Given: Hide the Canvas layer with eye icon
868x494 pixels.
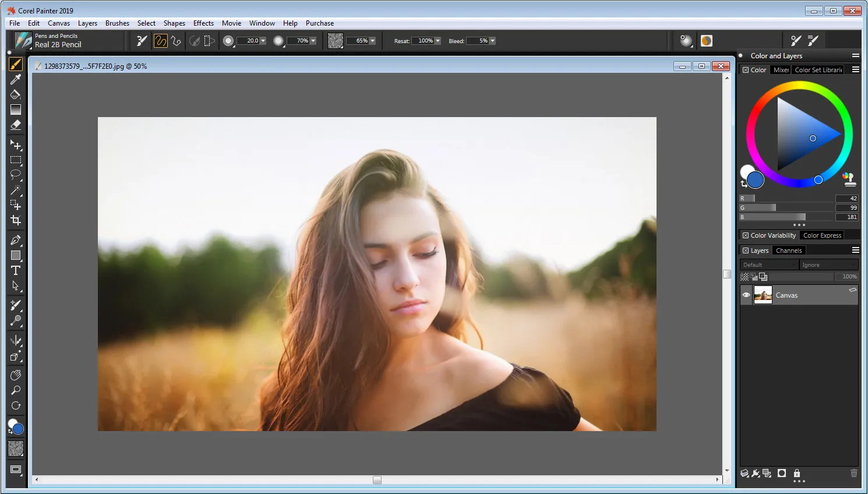Looking at the screenshot, I should pyautogui.click(x=746, y=295).
